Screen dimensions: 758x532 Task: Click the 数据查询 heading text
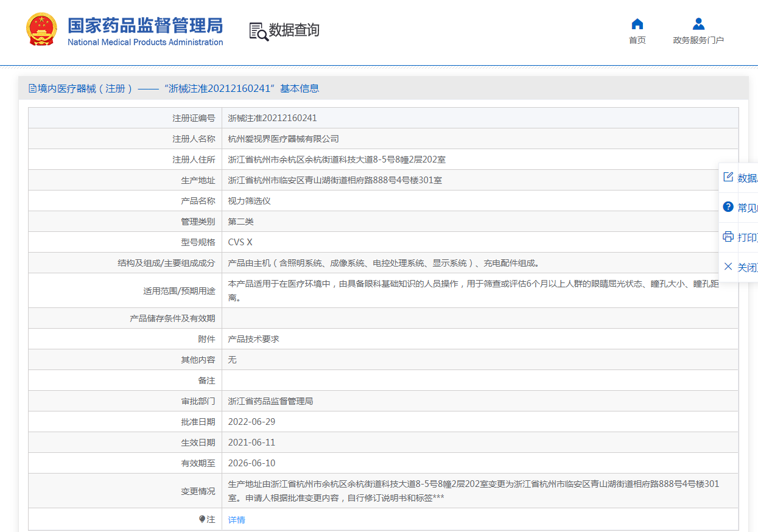[294, 30]
